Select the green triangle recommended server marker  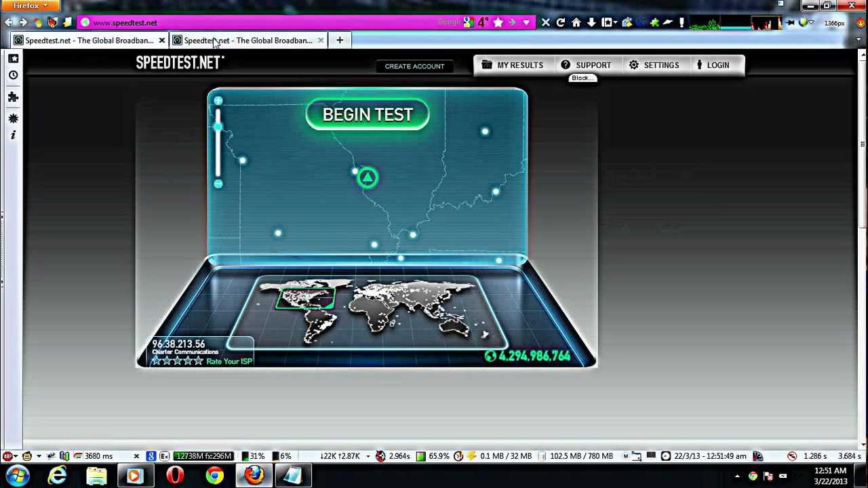[x=367, y=178]
